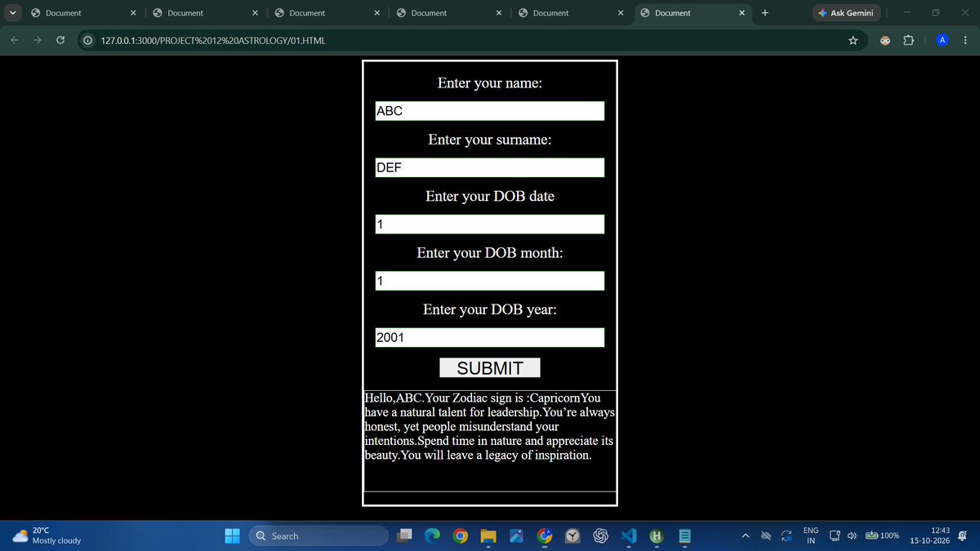Select the DOB year field showing 2001
The width and height of the screenshot is (980, 551).
490,338
